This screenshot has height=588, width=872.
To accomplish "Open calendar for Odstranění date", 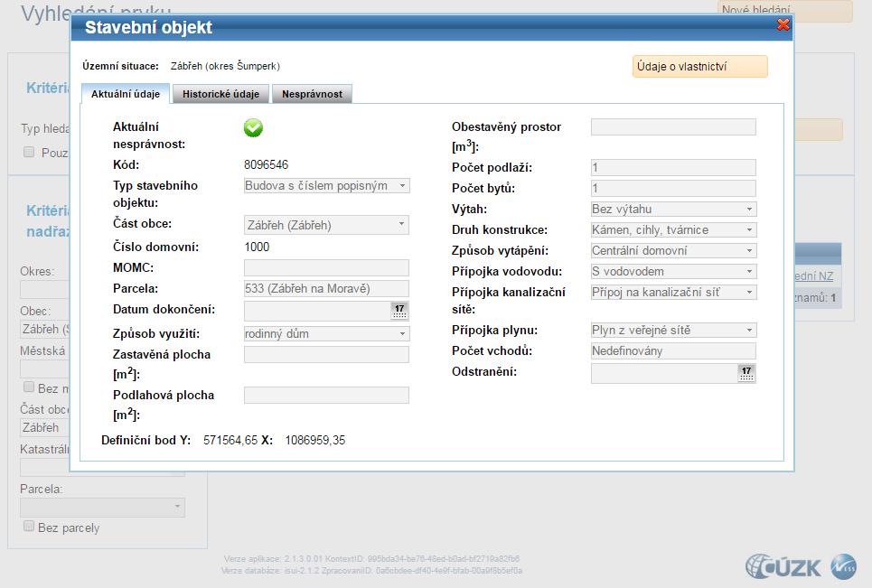I will (x=746, y=373).
